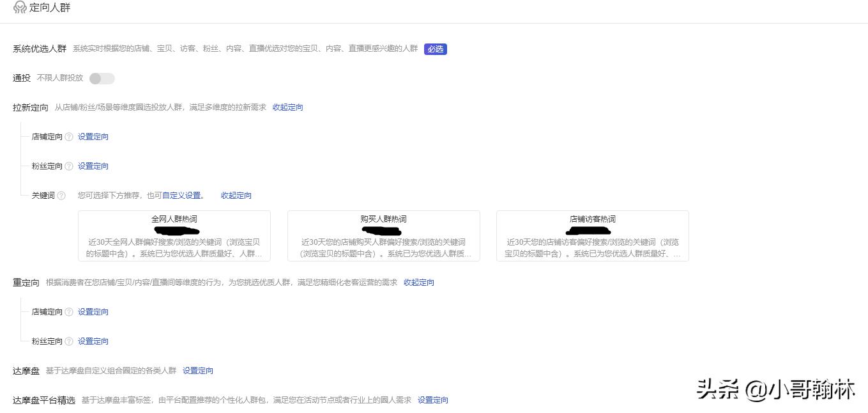Select the 全网人群热词 card
This screenshot has width=868, height=413.
click(x=174, y=236)
